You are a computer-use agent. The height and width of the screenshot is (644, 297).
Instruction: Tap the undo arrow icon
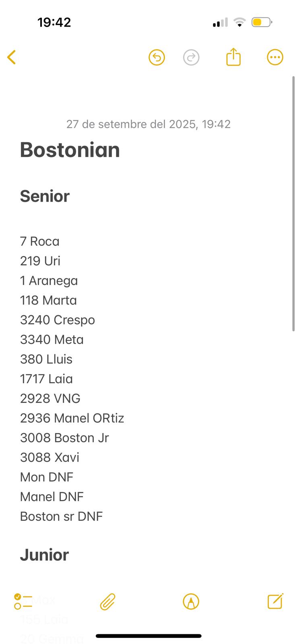157,58
